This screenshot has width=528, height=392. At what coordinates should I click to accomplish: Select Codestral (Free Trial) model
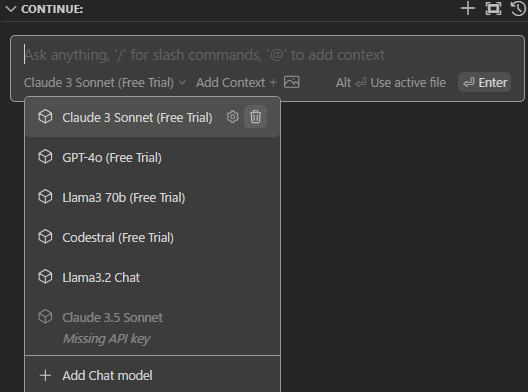tap(153, 237)
